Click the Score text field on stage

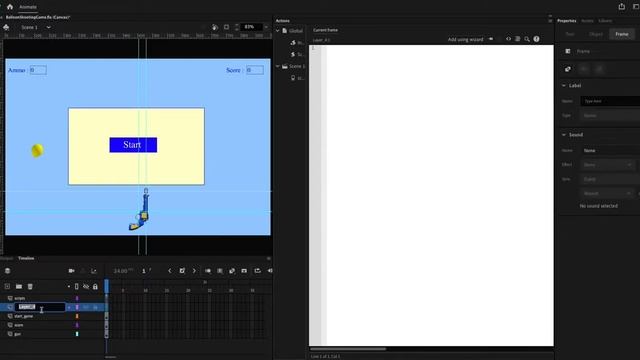[255, 70]
